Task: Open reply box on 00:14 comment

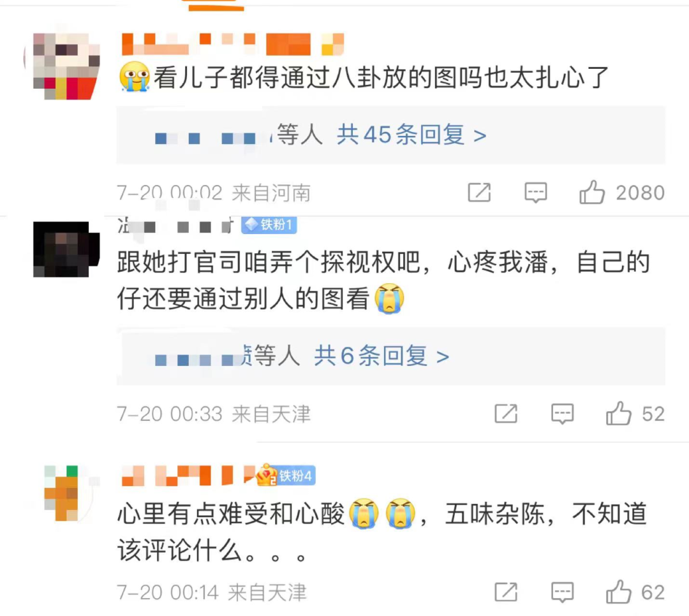Action: (x=563, y=592)
